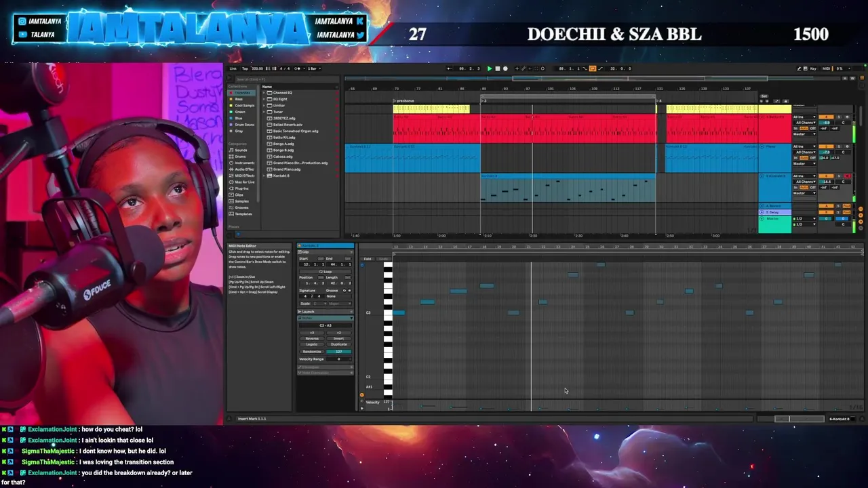Click the Tap tempo button
The image size is (868, 488).
(245, 68)
